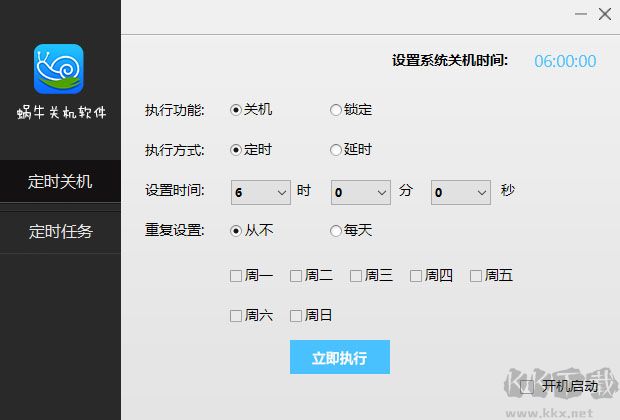Click the 立即执行 button
This screenshot has height=420, width=620.
340,357
